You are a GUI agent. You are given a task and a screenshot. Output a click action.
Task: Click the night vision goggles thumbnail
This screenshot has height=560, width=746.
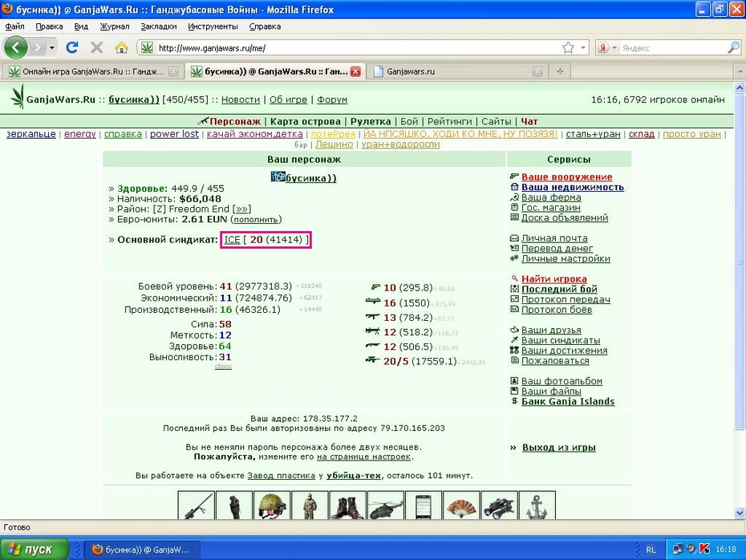click(x=499, y=505)
